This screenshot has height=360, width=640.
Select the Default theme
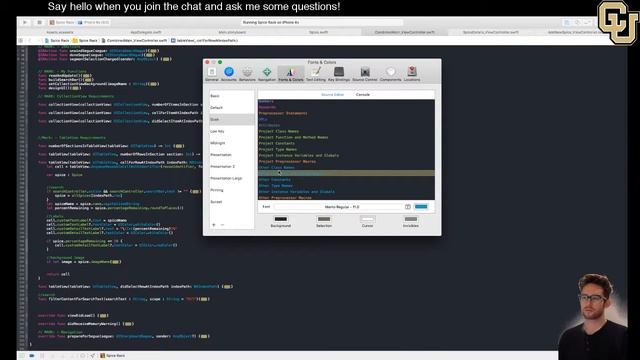pyautogui.click(x=231, y=108)
